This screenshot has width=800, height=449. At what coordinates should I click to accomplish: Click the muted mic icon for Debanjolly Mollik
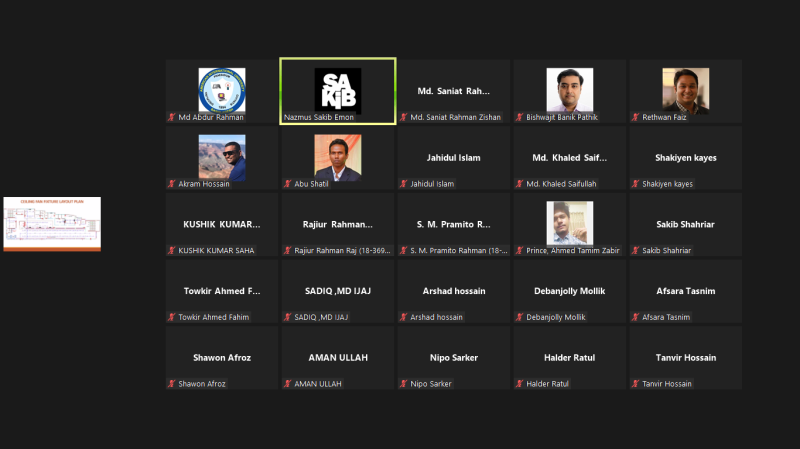pos(520,317)
